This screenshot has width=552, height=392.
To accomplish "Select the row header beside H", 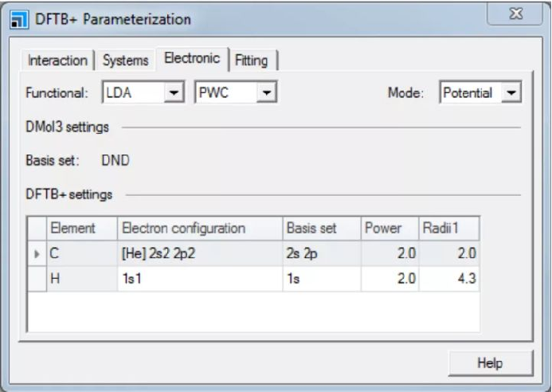I will coord(37,279).
